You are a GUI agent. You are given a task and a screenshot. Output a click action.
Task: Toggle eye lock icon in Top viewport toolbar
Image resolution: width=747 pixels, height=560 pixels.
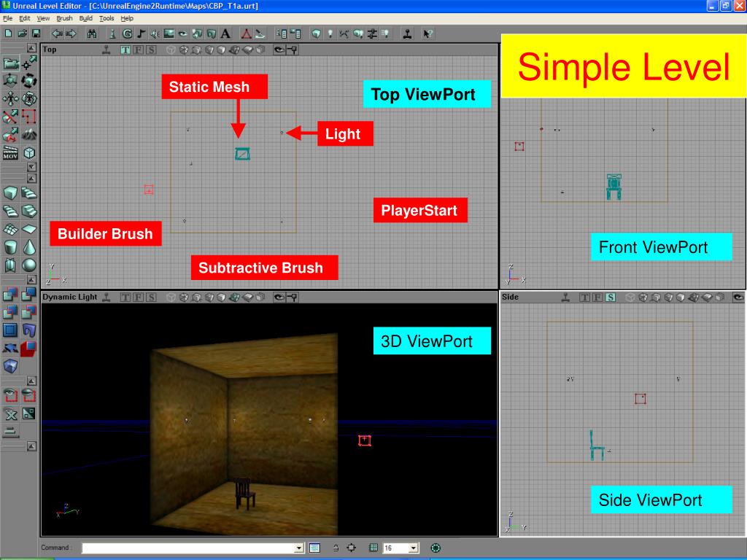tap(279, 50)
